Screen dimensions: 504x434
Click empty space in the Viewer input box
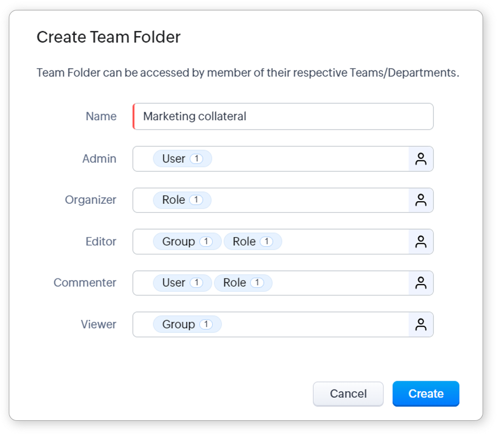(313, 325)
